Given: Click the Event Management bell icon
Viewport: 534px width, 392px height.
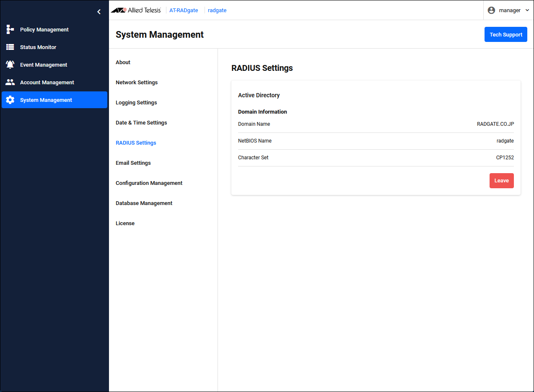Looking at the screenshot, I should pyautogui.click(x=10, y=65).
